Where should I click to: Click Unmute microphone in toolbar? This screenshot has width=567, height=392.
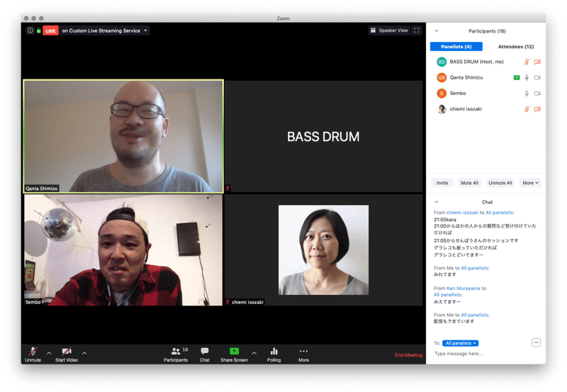[33, 354]
